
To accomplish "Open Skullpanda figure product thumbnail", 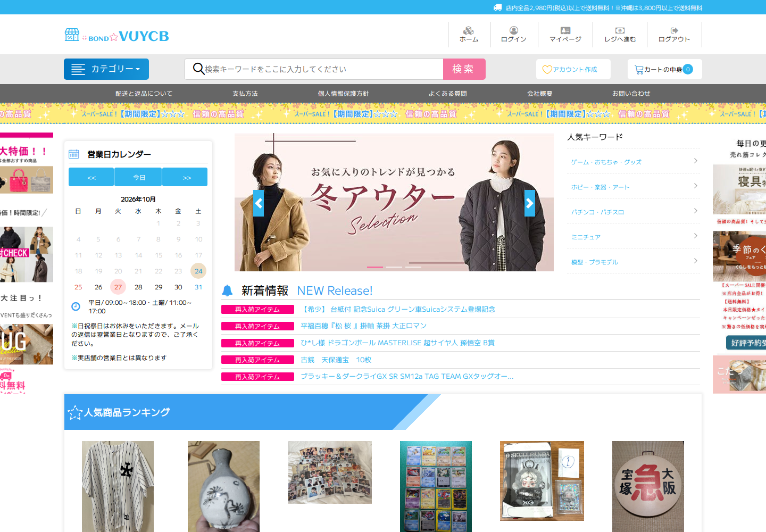I will 542,481.
